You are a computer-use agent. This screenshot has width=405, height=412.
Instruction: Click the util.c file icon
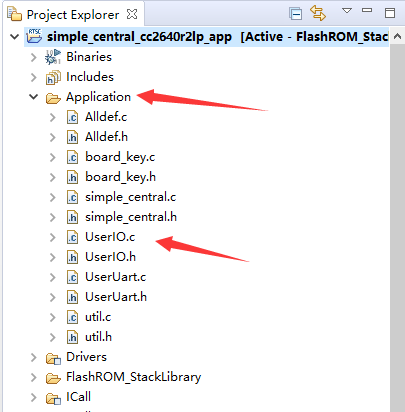click(x=72, y=317)
